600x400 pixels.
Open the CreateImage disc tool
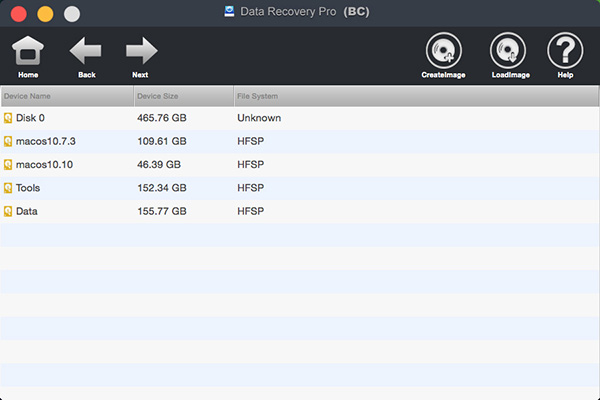[x=444, y=52]
